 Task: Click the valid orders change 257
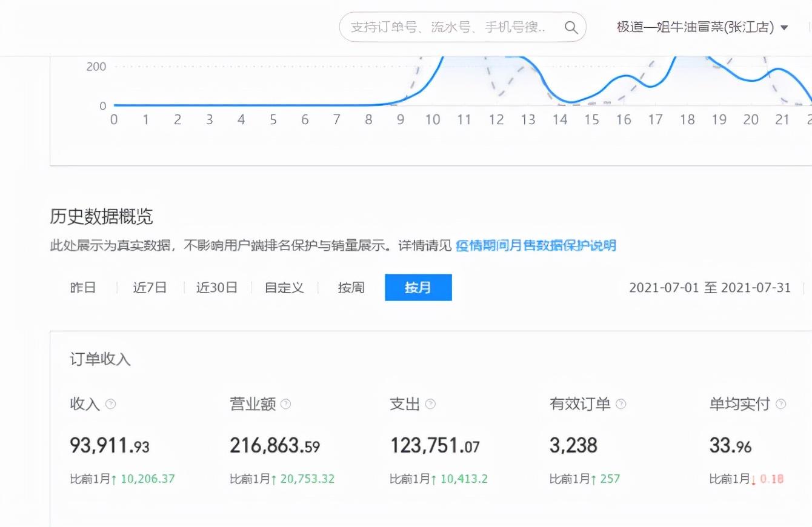pos(610,479)
